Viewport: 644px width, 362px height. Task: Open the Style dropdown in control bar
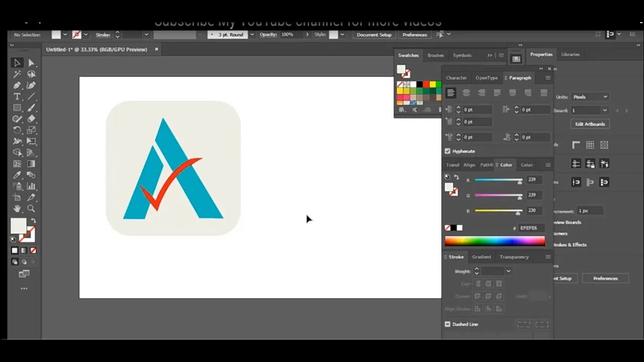pos(343,35)
